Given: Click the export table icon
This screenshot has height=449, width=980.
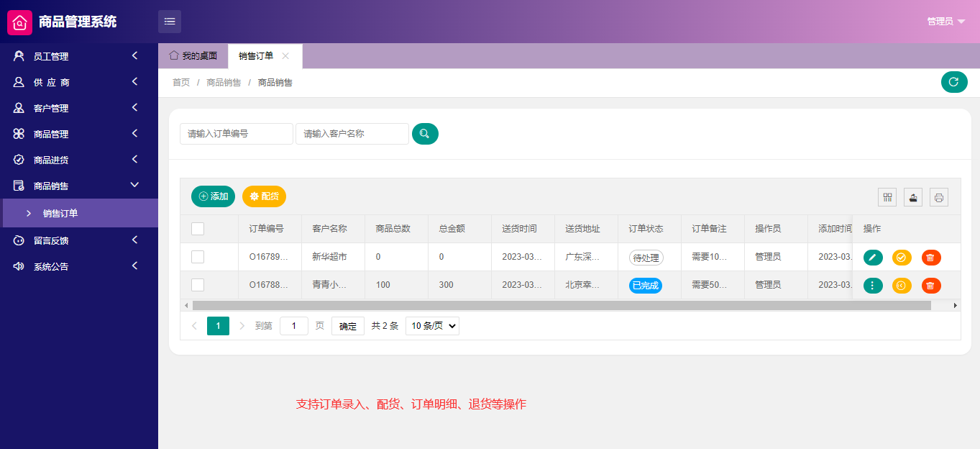Looking at the screenshot, I should pos(913,197).
